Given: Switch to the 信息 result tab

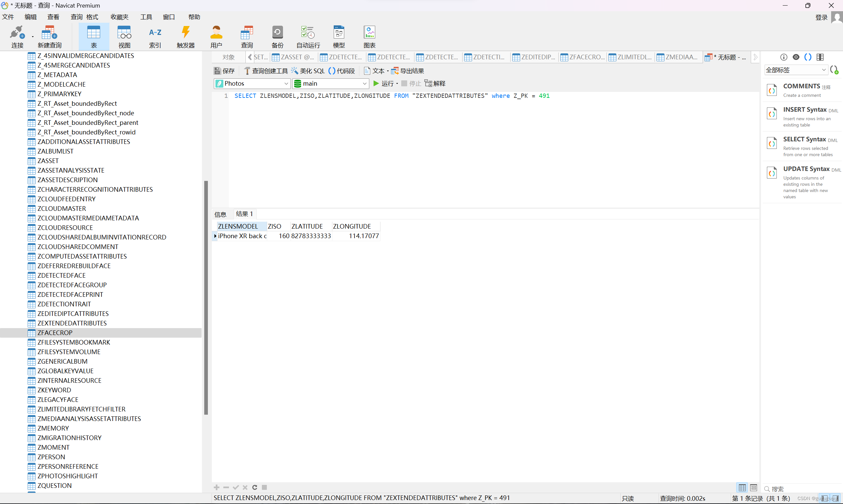Looking at the screenshot, I should [220, 214].
